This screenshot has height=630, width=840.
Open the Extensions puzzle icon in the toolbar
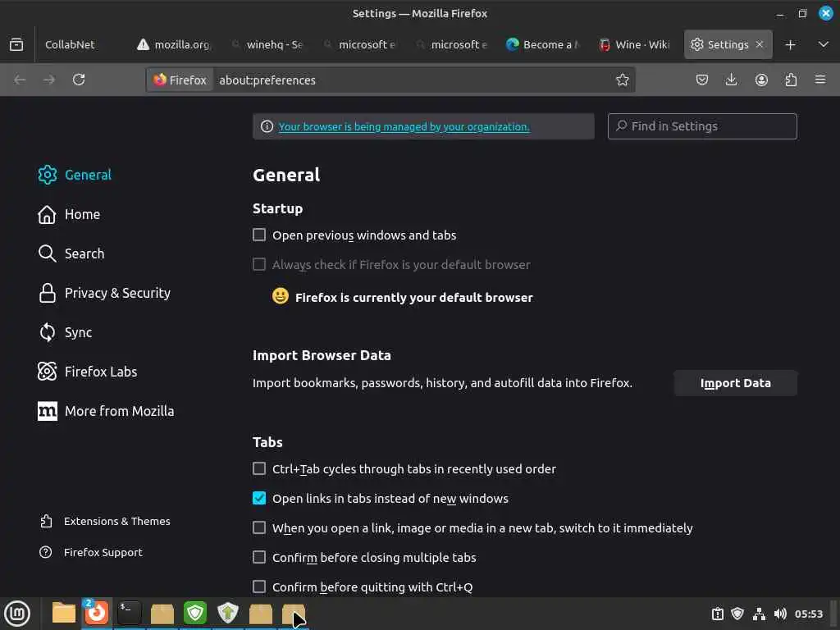pos(791,80)
